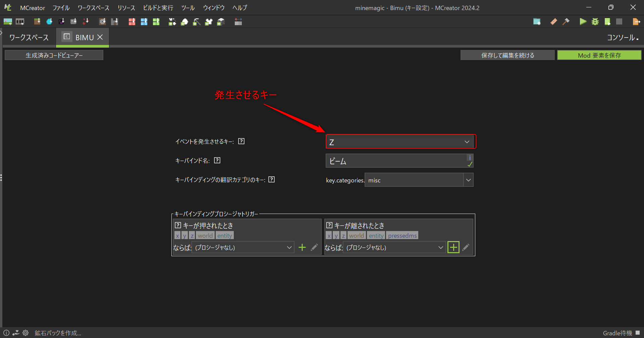Switch to the ワークスペース tab
Screen dimensions: 644x338
click(29, 38)
